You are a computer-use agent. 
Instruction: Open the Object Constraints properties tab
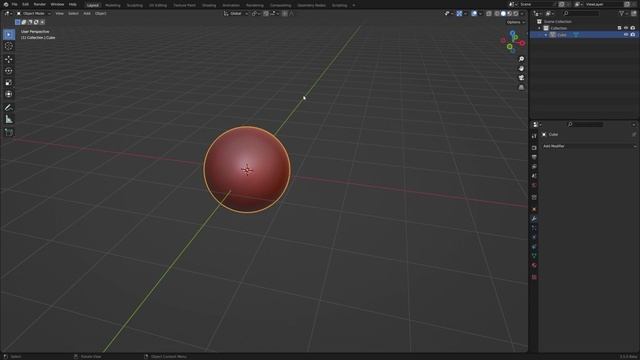click(x=534, y=247)
